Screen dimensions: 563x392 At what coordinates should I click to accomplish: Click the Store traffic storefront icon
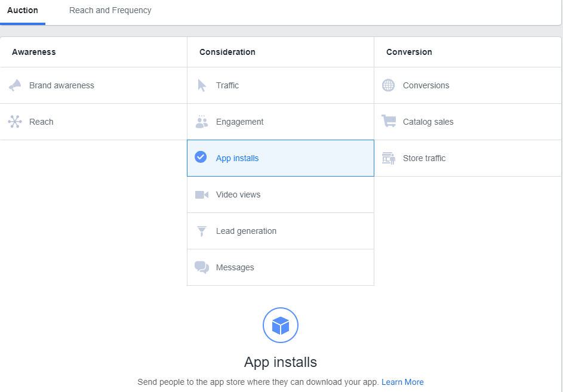tap(389, 158)
